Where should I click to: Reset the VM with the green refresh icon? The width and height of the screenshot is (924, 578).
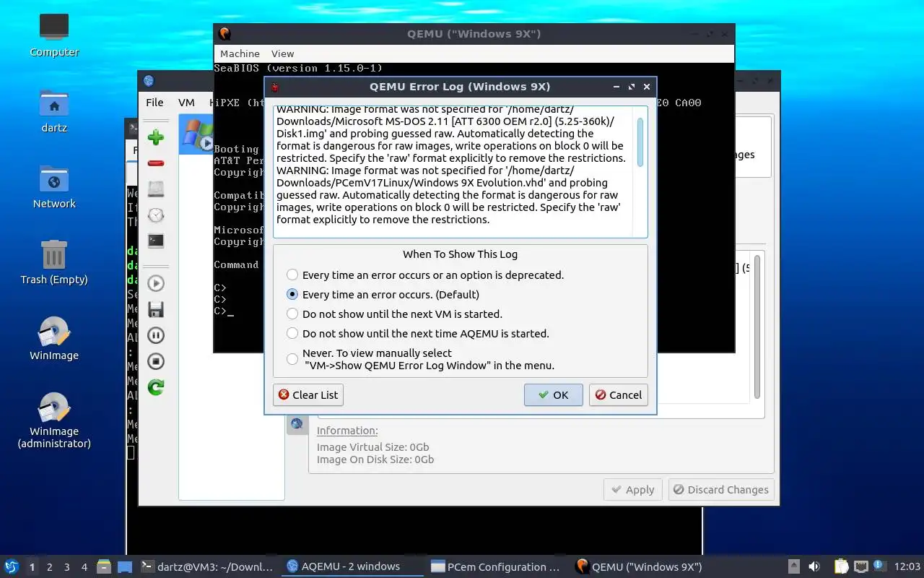[x=156, y=387]
